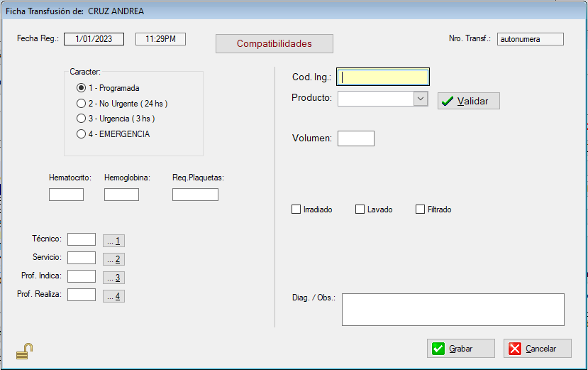
Task: Check the Filtrado checkbox
Action: click(x=421, y=210)
